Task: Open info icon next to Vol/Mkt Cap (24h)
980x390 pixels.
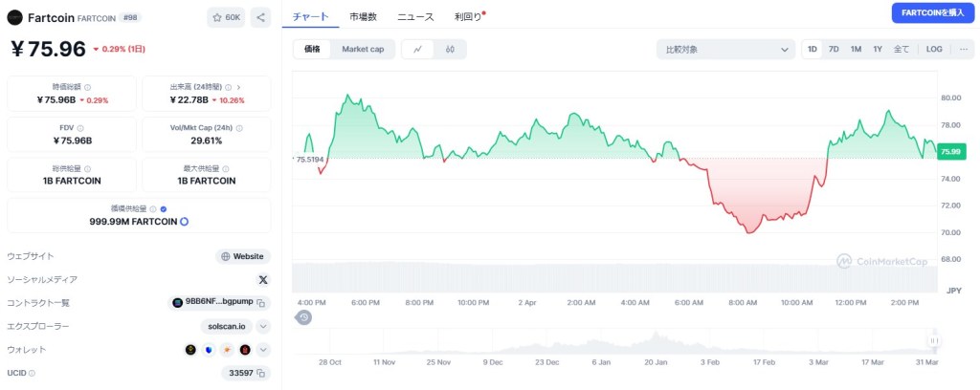Action: tap(239, 128)
